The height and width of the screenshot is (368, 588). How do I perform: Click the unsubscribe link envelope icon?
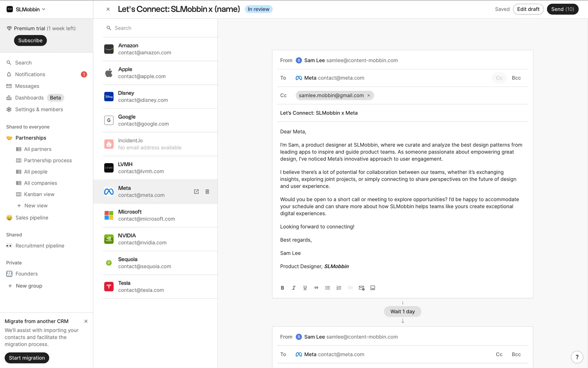pyautogui.click(x=361, y=288)
